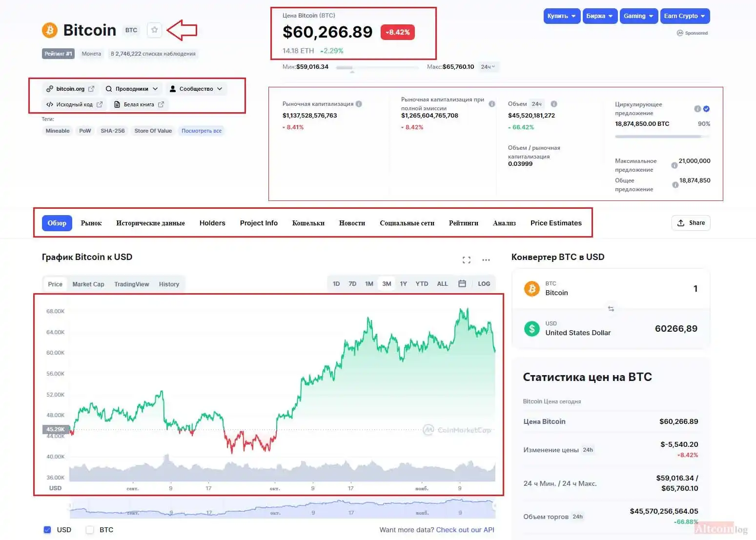Switch to the Исторические данные tab

click(x=150, y=223)
